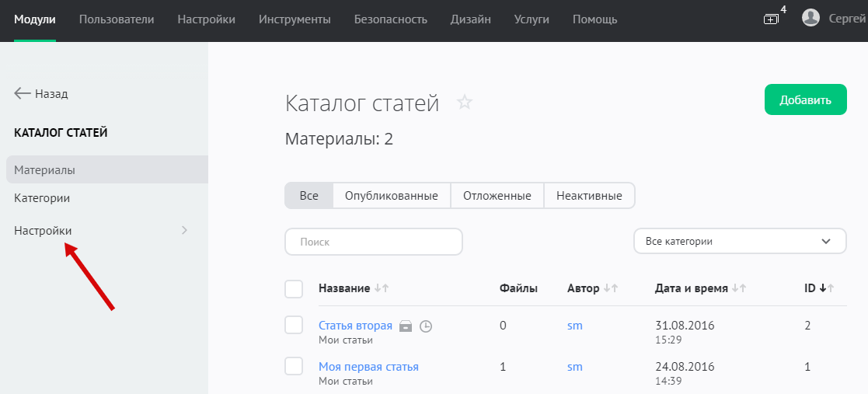
Task: Star the Каталог статей page as favorite
Action: click(x=465, y=103)
